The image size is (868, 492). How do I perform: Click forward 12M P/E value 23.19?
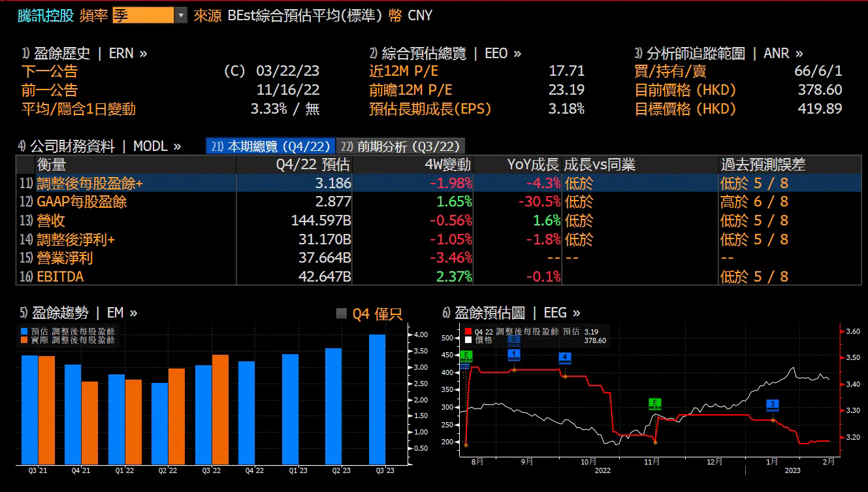[x=567, y=90]
